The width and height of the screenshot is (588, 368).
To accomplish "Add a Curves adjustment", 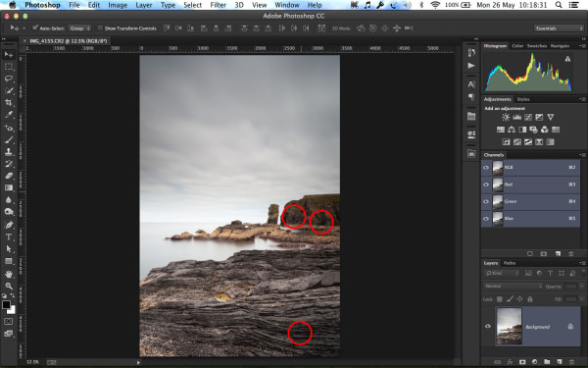I will [x=528, y=117].
